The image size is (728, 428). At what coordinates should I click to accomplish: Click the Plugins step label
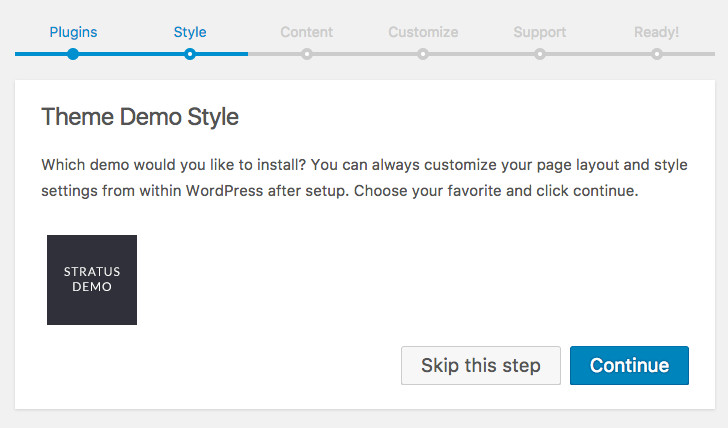pos(73,32)
